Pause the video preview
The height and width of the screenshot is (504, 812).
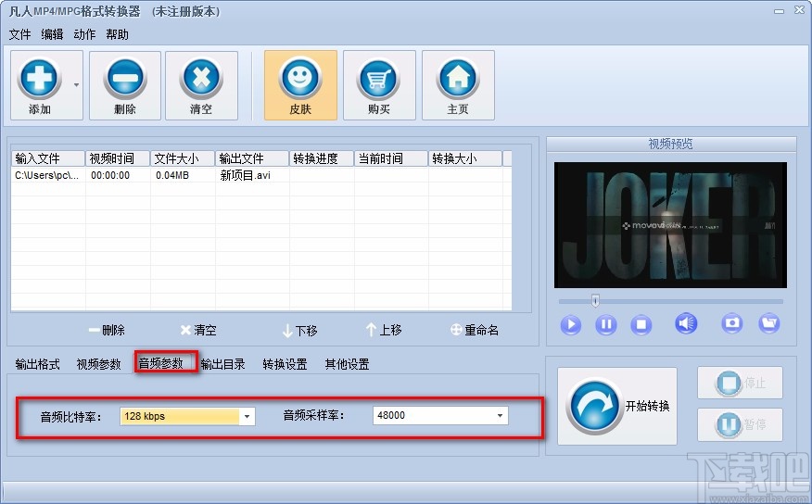606,325
